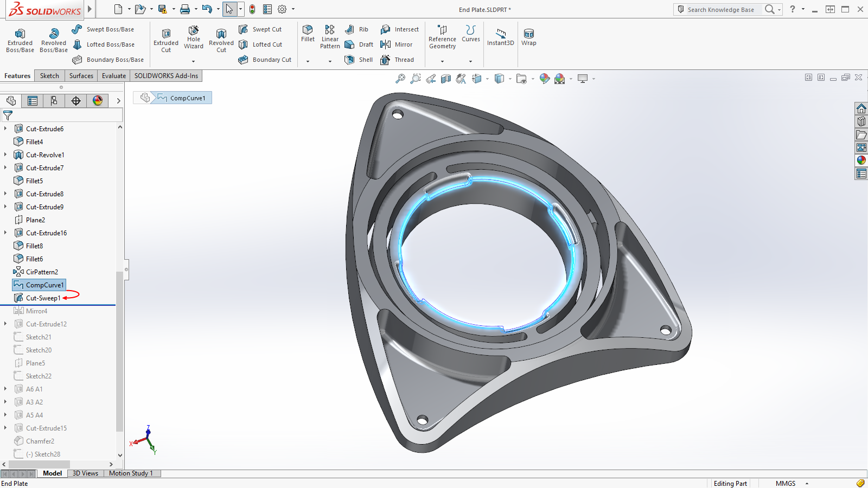
Task: Expand the Cut-Extrude6 tree node
Action: [x=5, y=129]
